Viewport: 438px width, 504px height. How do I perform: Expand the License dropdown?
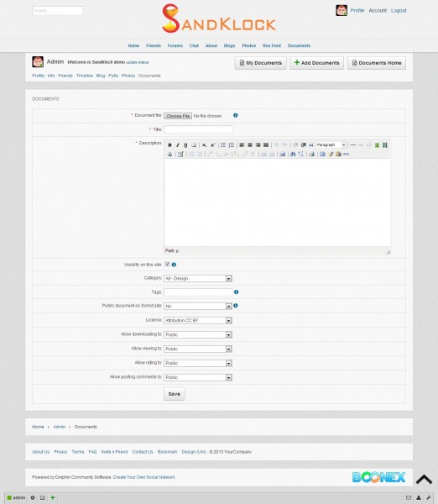[198, 321]
